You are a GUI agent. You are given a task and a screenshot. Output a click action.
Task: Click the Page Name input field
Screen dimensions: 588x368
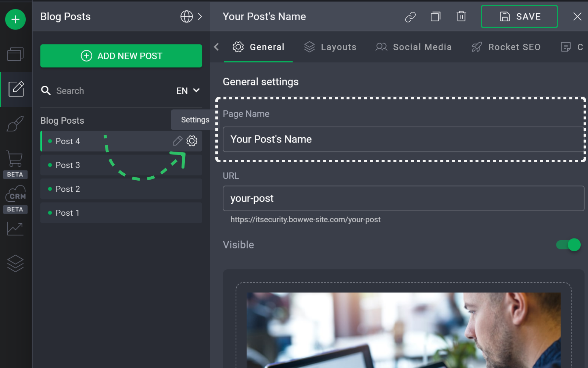404,139
